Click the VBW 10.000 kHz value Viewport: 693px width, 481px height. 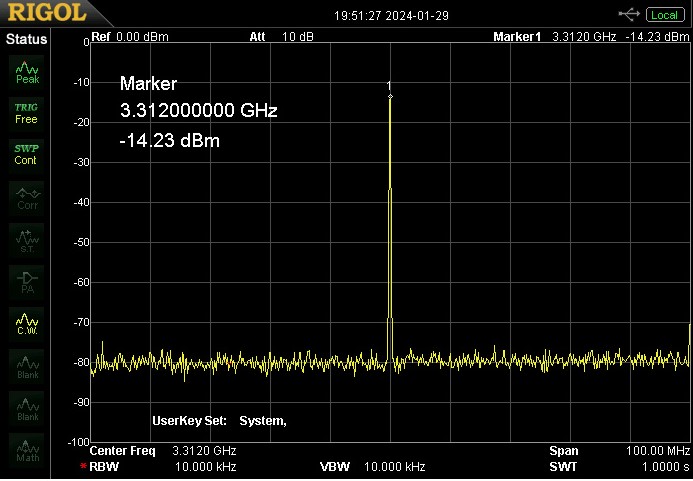point(394,467)
